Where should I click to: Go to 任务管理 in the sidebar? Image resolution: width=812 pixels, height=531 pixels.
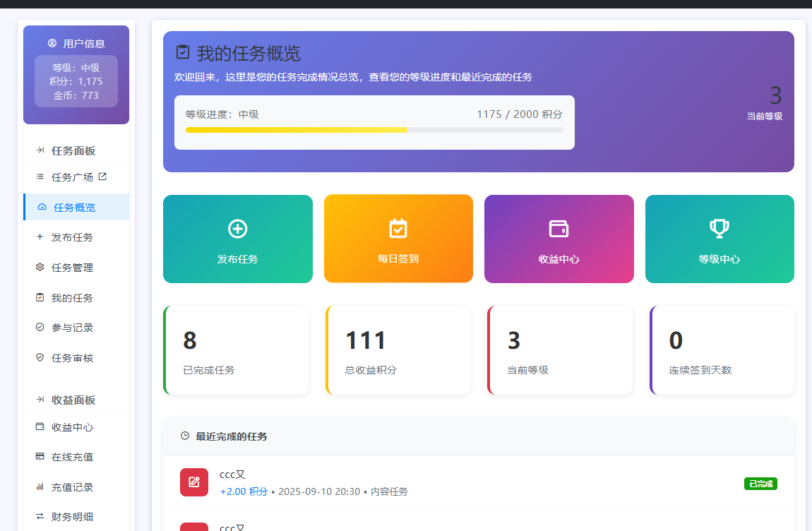[72, 268]
